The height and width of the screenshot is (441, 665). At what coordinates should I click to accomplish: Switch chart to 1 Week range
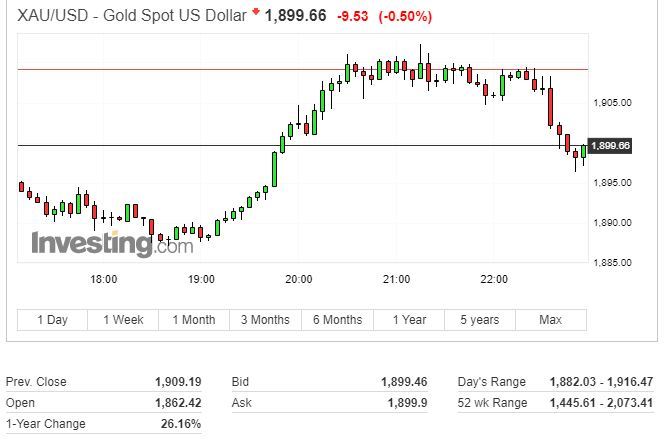point(123,320)
